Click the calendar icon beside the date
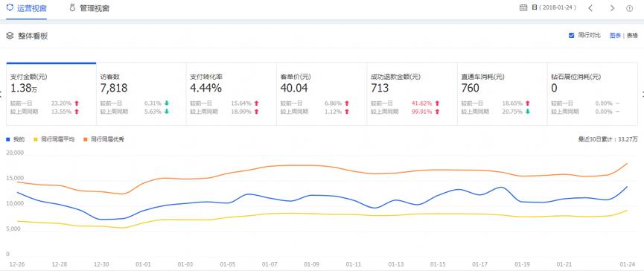This screenshot has height=271, width=644. [x=523, y=7]
